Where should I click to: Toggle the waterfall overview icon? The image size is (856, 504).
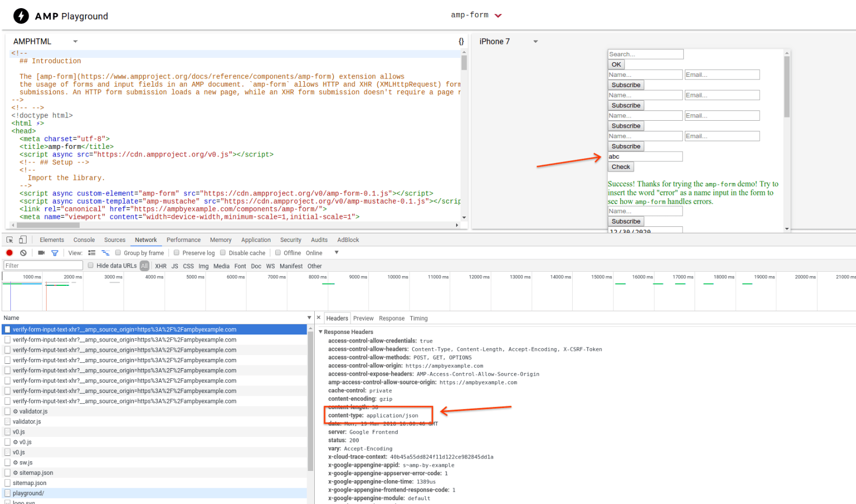tap(105, 253)
